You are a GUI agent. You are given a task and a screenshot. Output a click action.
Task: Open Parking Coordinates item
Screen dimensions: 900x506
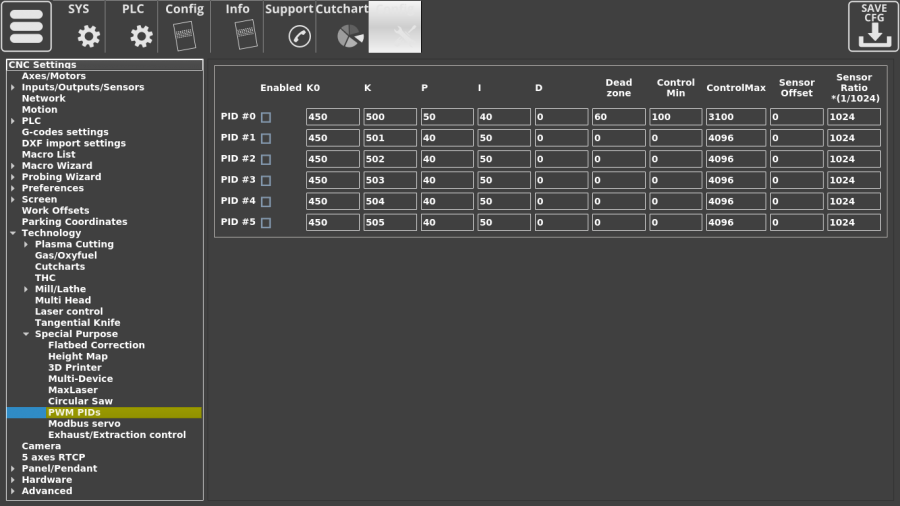click(75, 222)
